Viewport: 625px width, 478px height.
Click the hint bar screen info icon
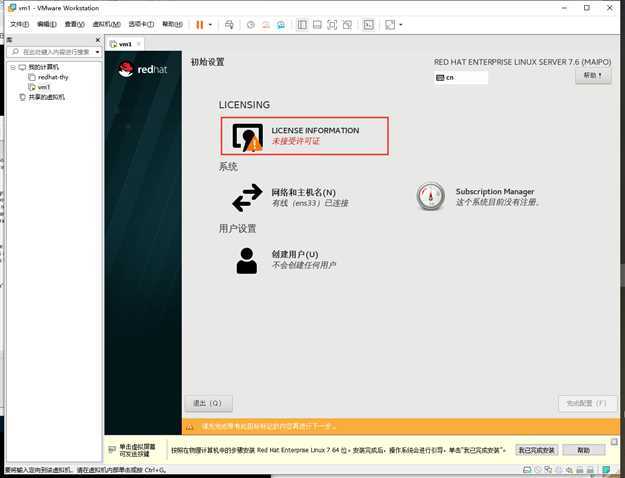[112, 450]
